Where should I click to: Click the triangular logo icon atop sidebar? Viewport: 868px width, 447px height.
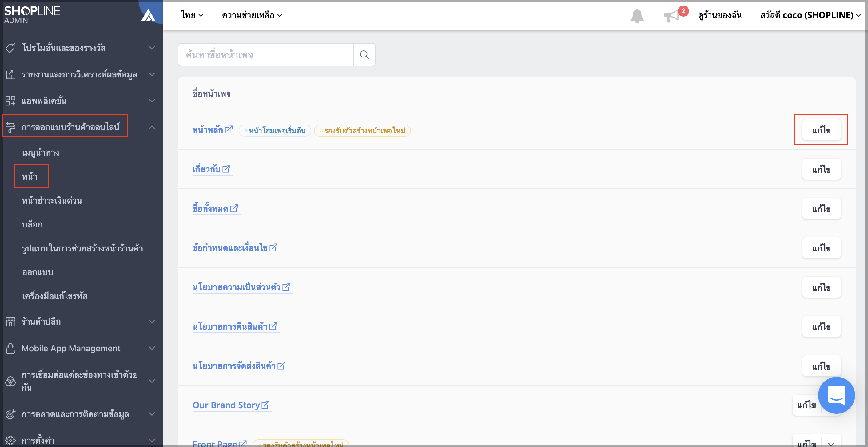(148, 15)
